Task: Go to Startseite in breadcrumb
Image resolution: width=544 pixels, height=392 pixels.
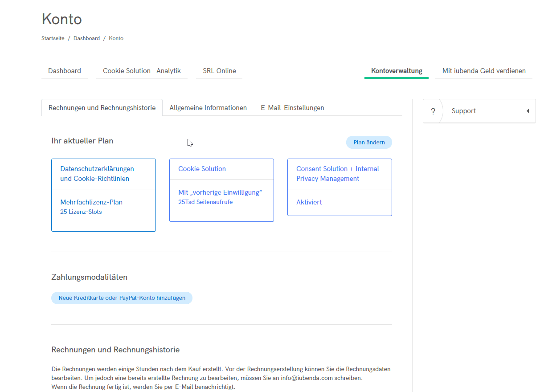Action: [53, 38]
